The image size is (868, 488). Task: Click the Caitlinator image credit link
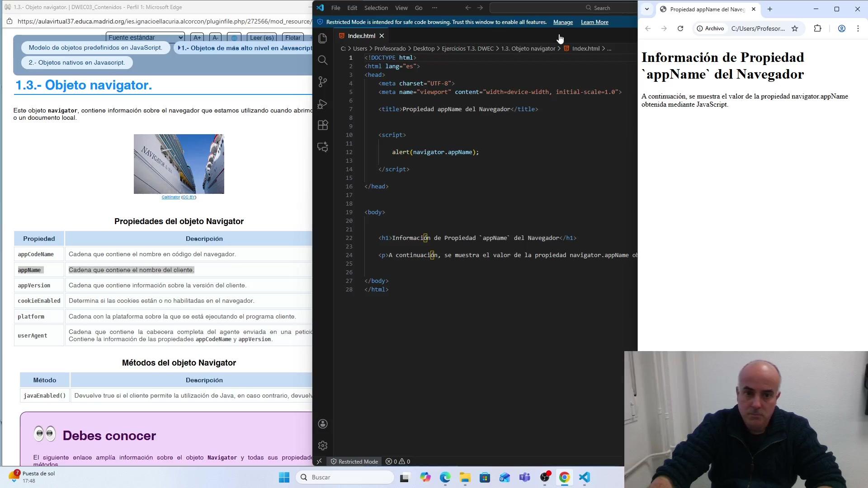point(171,197)
